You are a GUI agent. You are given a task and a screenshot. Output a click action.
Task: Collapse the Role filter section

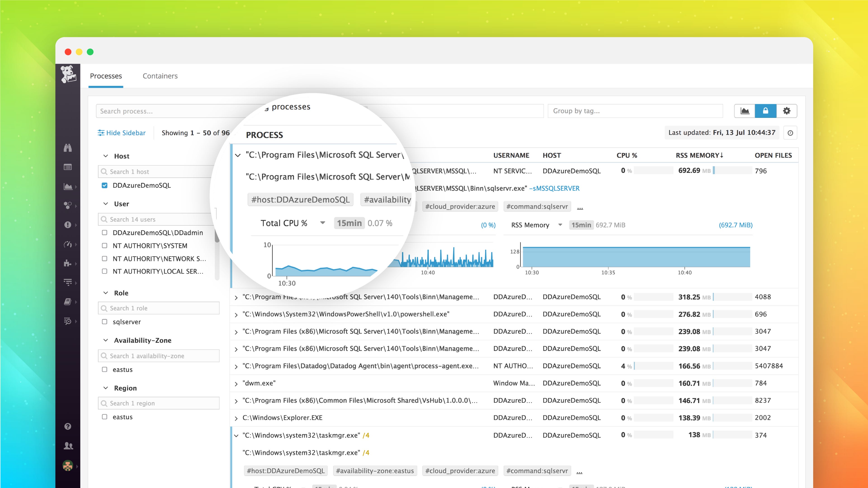106,293
